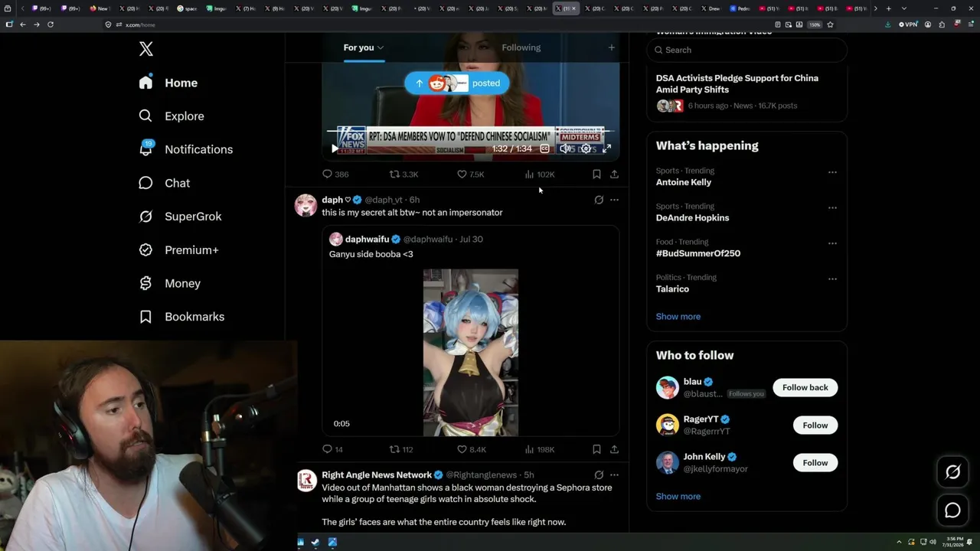Viewport: 980px width, 551px height.
Task: Open the @daph_vt handle link
Action: [x=384, y=200]
